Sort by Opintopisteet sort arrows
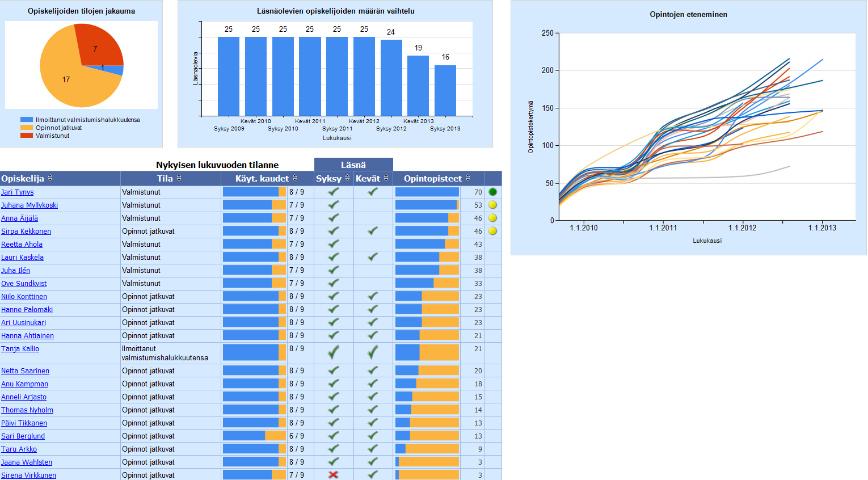Image resolution: width=868 pixels, height=480 pixels. point(467,178)
